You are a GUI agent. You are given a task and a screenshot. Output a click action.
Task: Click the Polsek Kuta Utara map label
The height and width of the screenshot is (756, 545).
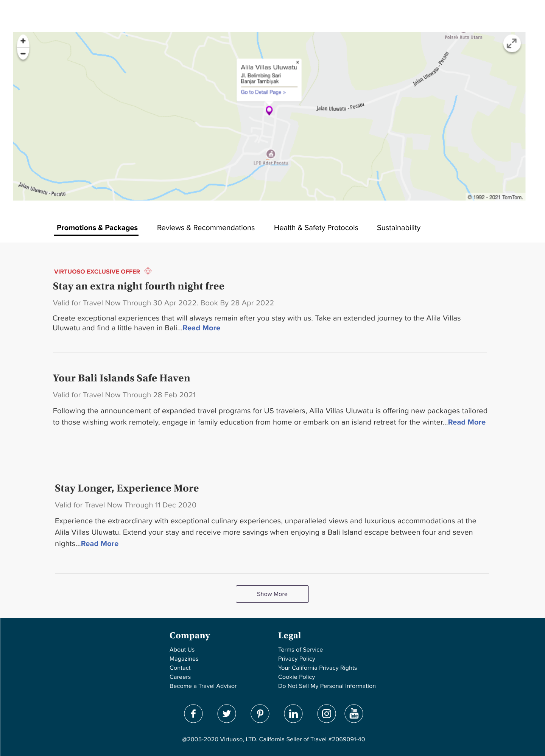463,37
